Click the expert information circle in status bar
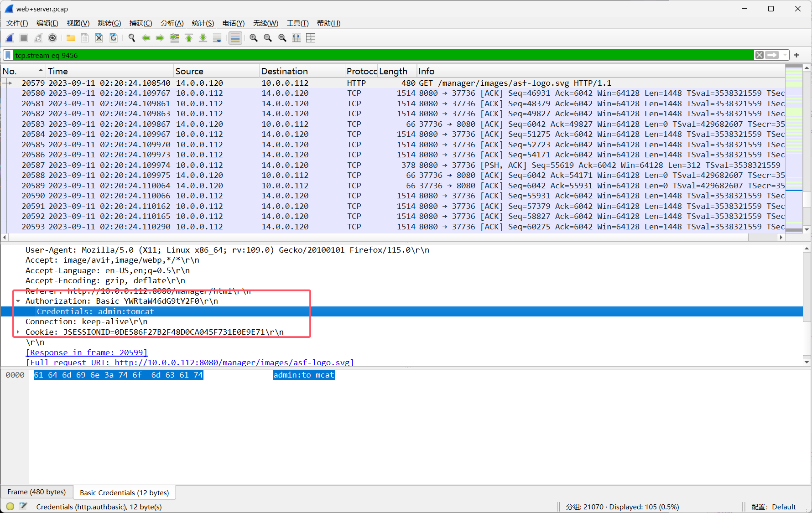The width and height of the screenshot is (812, 513). point(10,506)
